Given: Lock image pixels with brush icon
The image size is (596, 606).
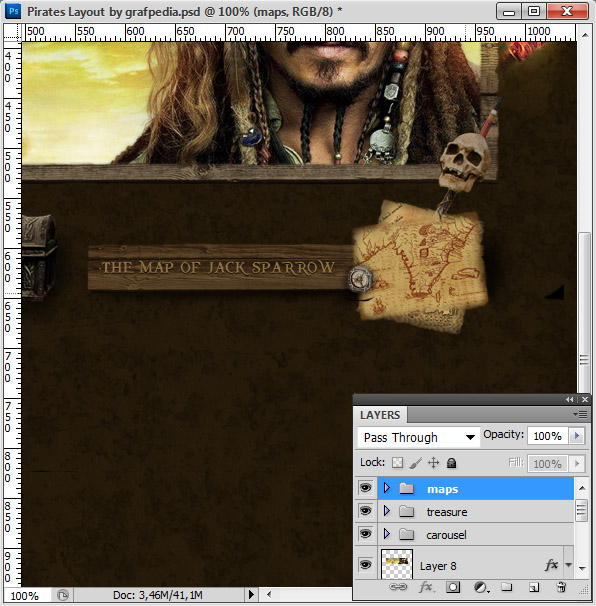Looking at the screenshot, I should pos(415,463).
